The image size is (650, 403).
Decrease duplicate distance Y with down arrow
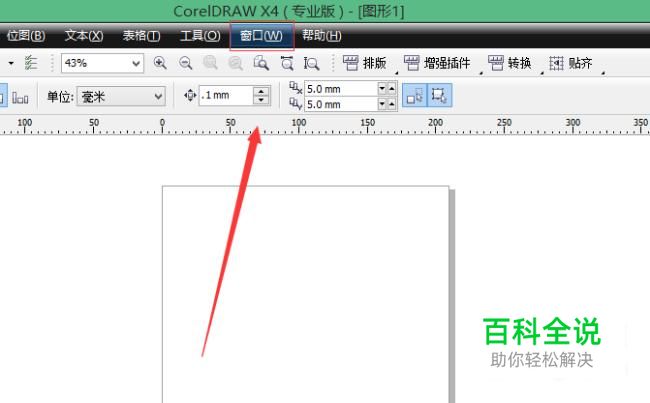(382, 104)
